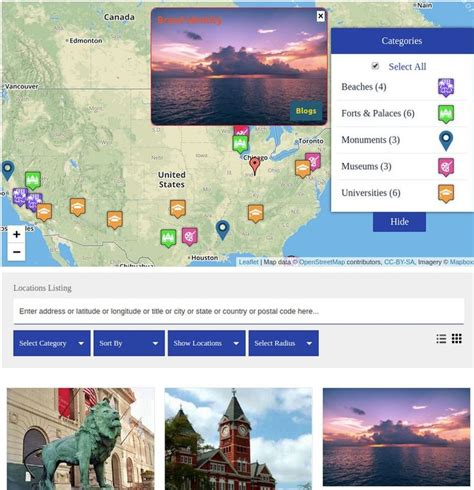
Task: Select the purple Beaches category icon
Action: click(446, 87)
